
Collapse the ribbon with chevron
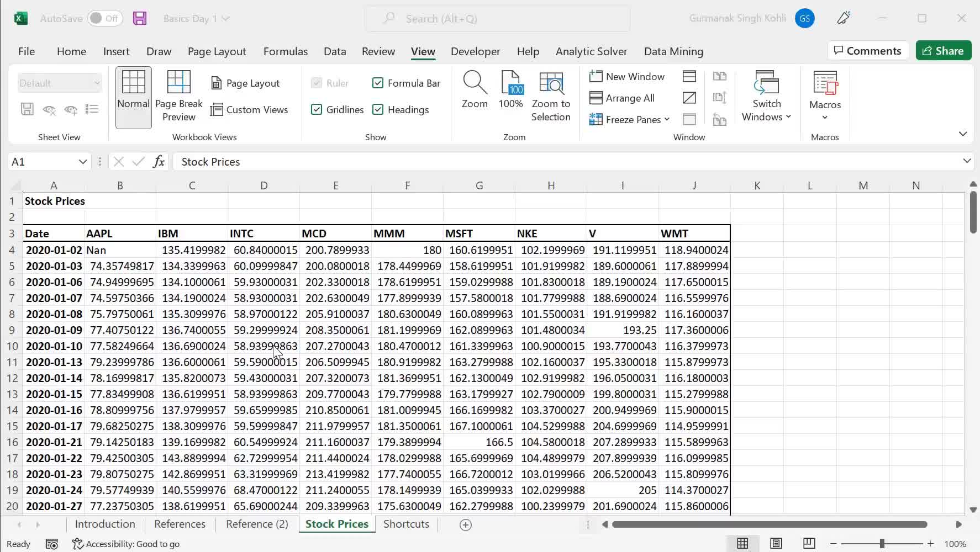point(963,134)
